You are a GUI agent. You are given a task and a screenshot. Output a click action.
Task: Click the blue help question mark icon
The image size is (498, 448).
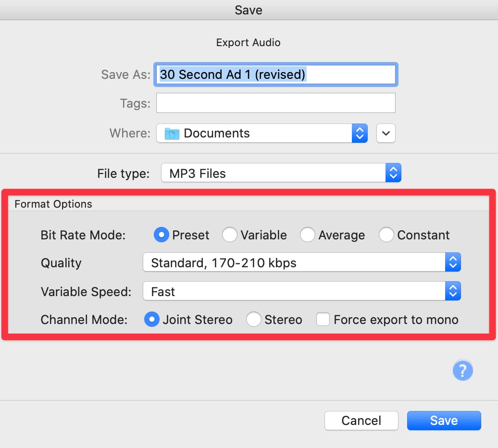point(462,371)
